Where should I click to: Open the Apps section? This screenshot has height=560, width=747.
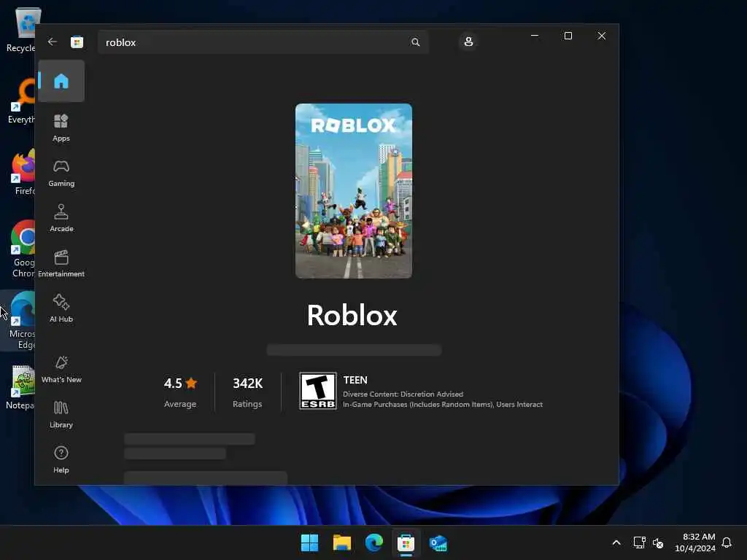pos(61,128)
